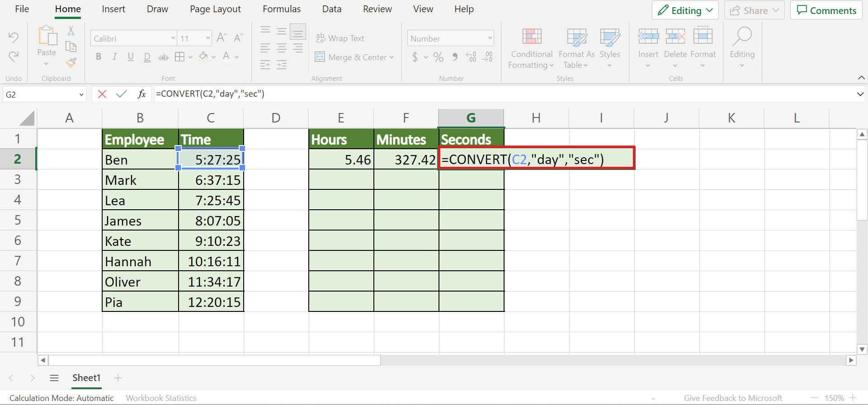
Task: Open the Editing magnifier ribbon group
Action: pyautogui.click(x=742, y=47)
